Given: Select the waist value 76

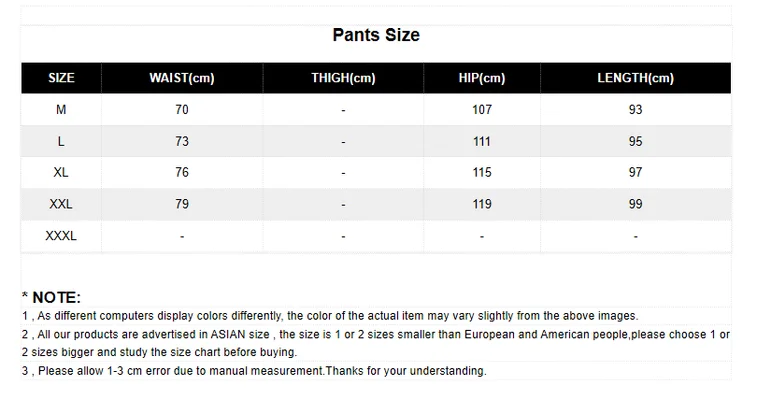Looking at the screenshot, I should (182, 173).
